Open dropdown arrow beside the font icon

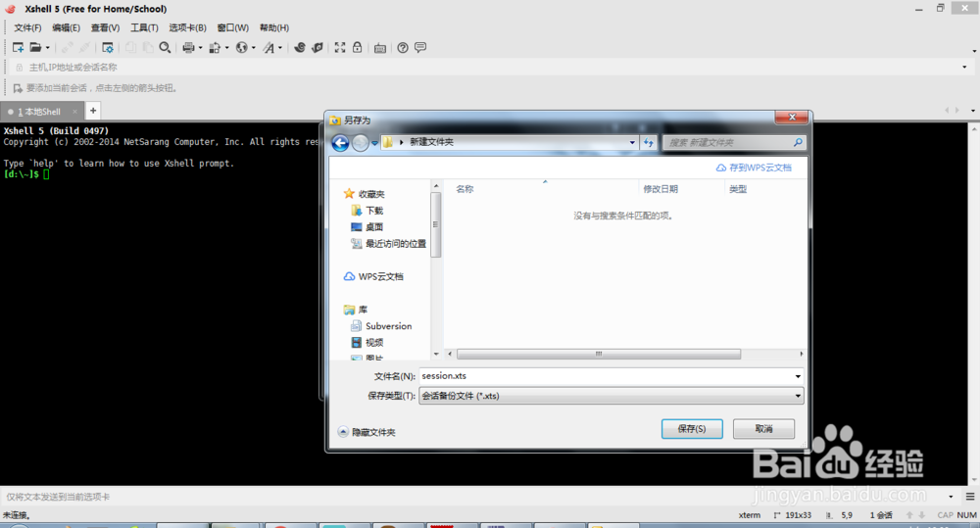point(280,47)
